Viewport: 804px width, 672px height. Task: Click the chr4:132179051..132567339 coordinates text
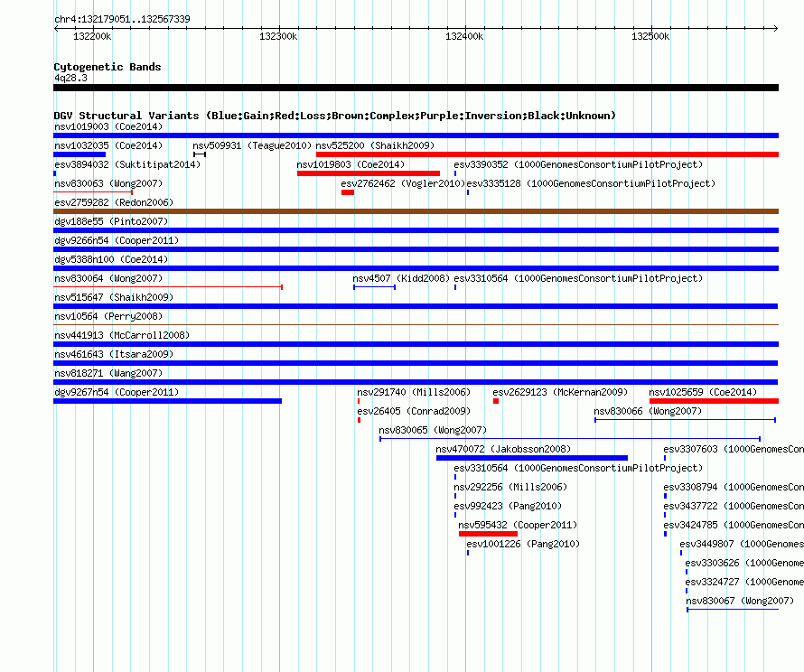click(122, 19)
